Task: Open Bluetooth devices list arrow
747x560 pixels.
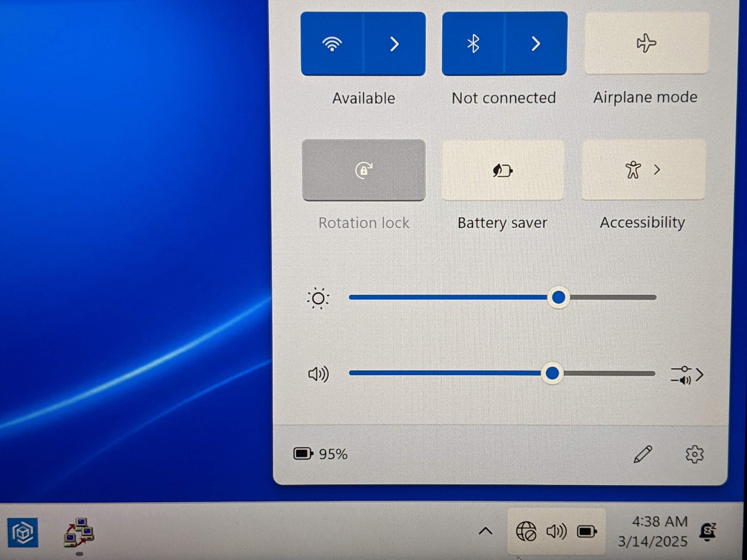Action: tap(536, 44)
